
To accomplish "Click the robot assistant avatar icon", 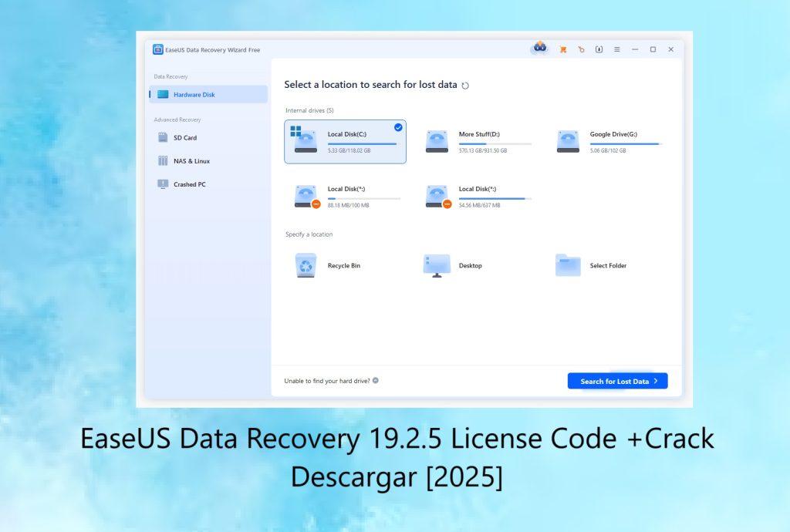I will click(x=539, y=49).
